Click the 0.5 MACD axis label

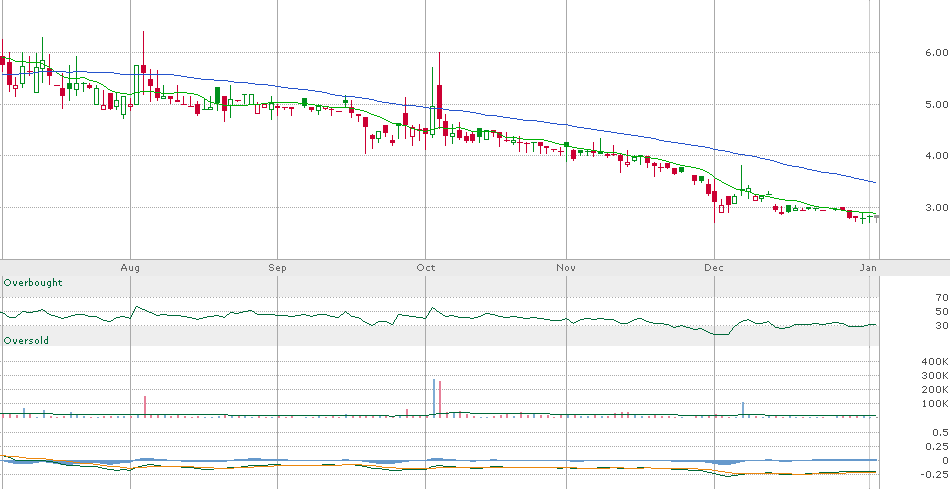pyautogui.click(x=940, y=433)
